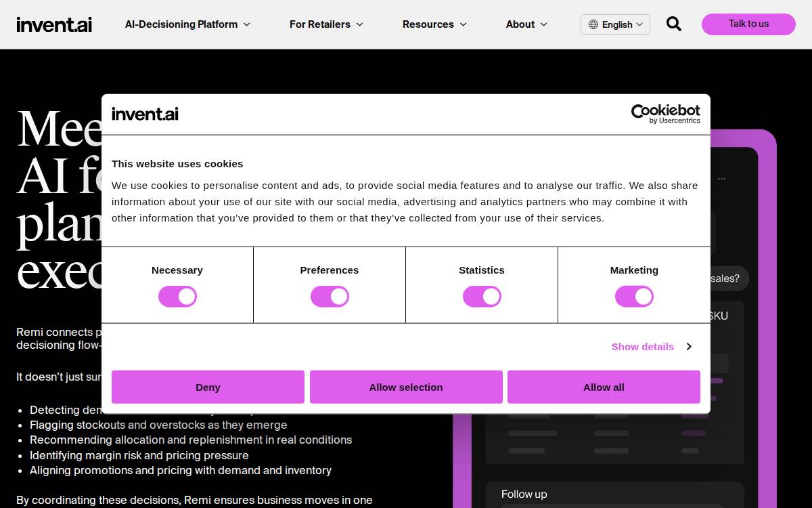Click 'Flagging stockouts and overstocks' bullet
812x508 pixels.
click(158, 425)
